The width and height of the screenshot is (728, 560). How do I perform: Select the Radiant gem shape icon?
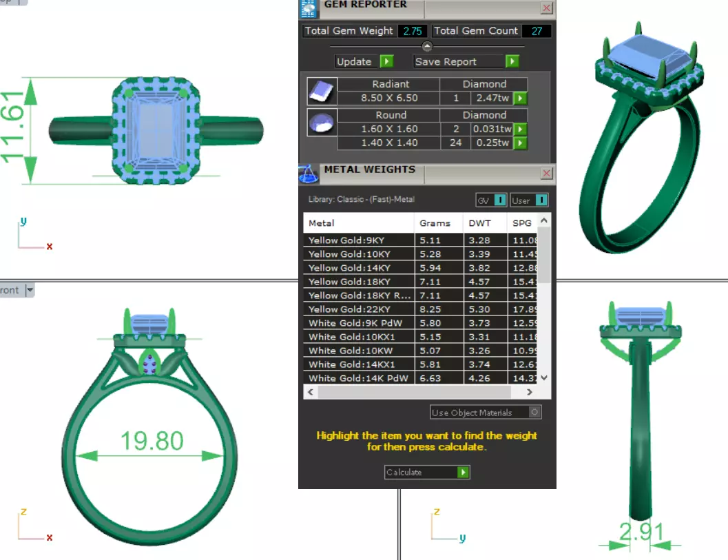click(322, 91)
